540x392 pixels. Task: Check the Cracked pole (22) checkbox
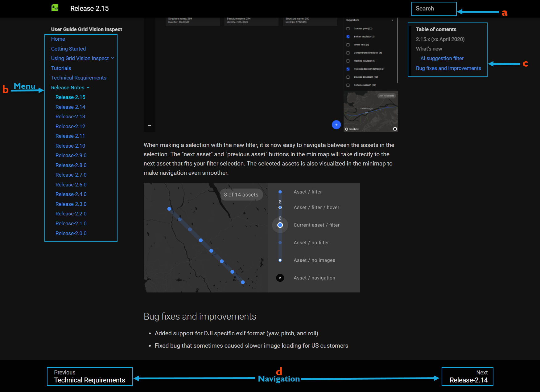coord(348,29)
